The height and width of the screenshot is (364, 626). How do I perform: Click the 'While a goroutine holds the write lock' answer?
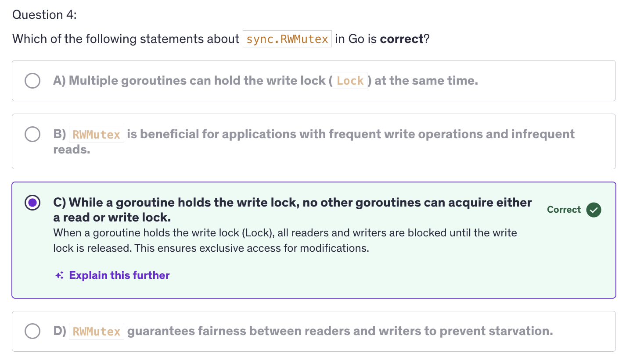coord(292,210)
